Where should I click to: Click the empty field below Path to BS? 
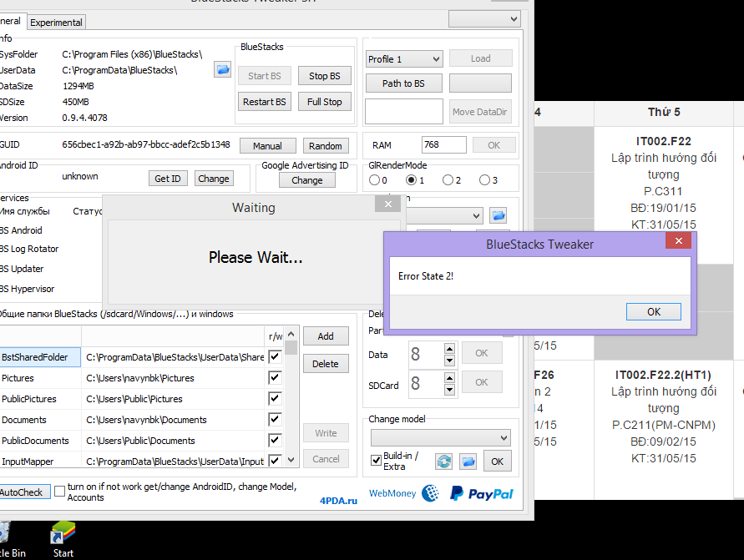click(x=404, y=112)
